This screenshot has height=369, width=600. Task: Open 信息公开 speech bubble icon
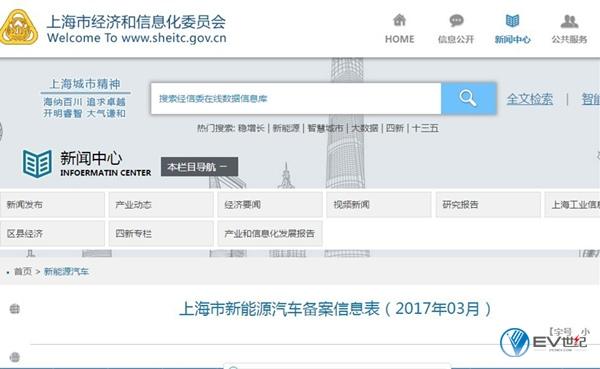pos(456,20)
